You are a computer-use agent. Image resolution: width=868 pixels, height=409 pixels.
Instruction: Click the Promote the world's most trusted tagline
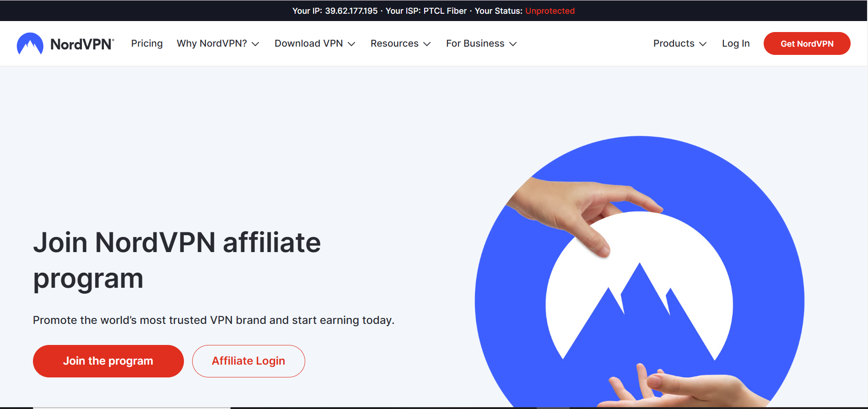(214, 320)
